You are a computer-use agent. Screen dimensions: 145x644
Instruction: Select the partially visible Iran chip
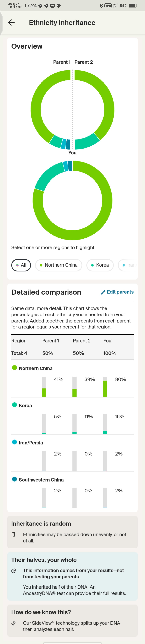click(x=128, y=265)
